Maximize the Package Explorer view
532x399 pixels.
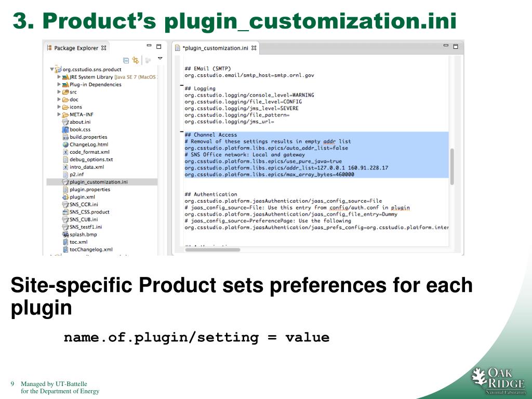point(158,46)
